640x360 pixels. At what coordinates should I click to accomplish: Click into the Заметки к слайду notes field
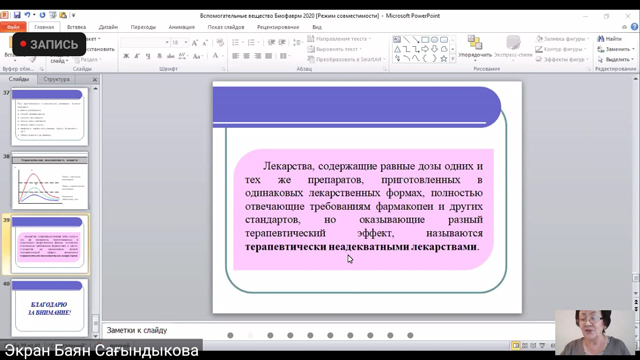[329, 330]
